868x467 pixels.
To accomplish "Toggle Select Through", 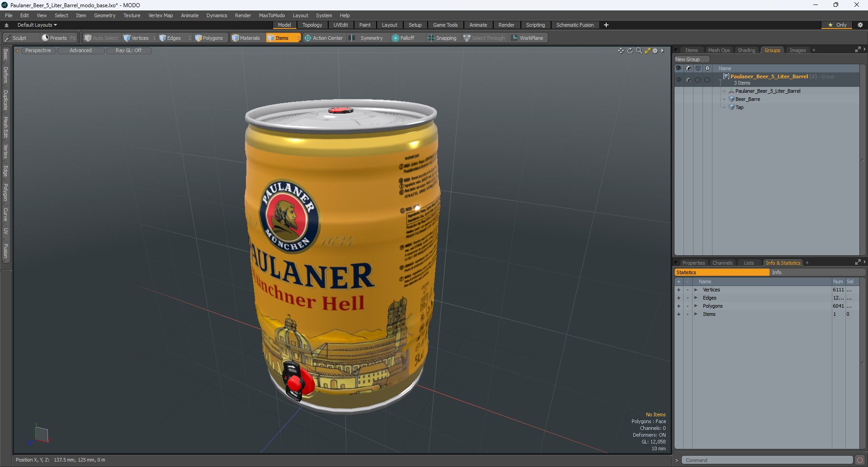I will click(484, 38).
